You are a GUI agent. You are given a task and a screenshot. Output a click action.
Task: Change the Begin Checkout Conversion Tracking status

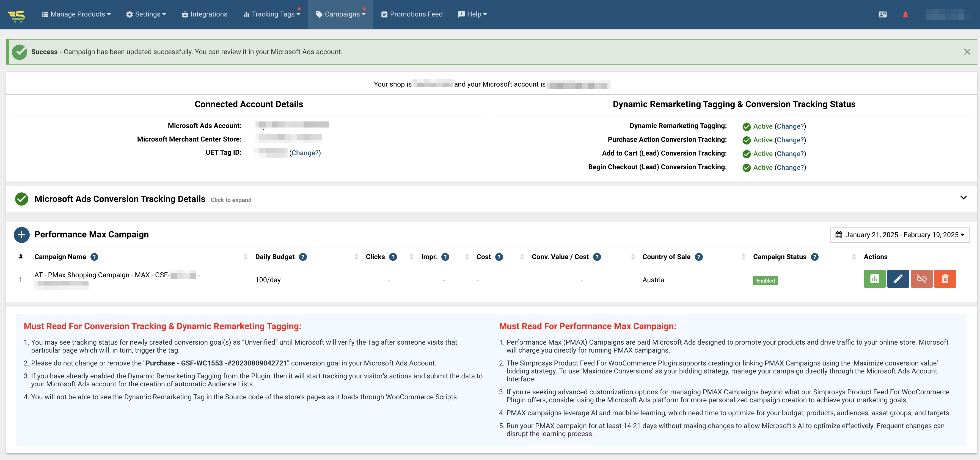coord(790,167)
